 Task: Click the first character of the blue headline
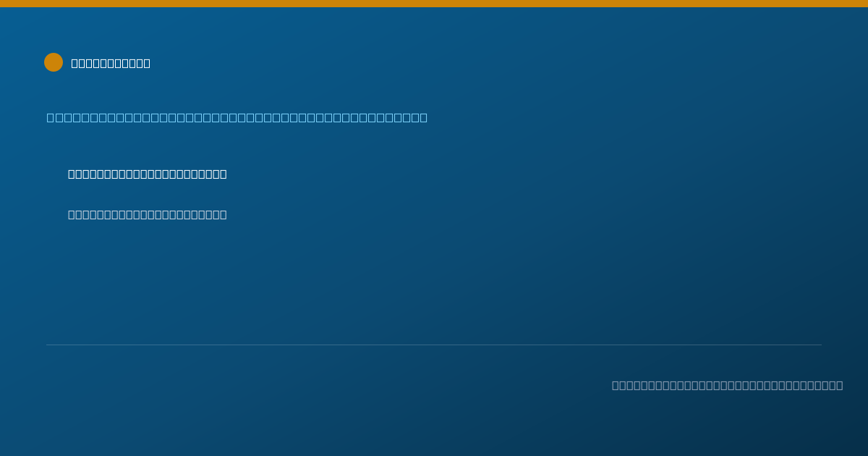click(x=51, y=117)
